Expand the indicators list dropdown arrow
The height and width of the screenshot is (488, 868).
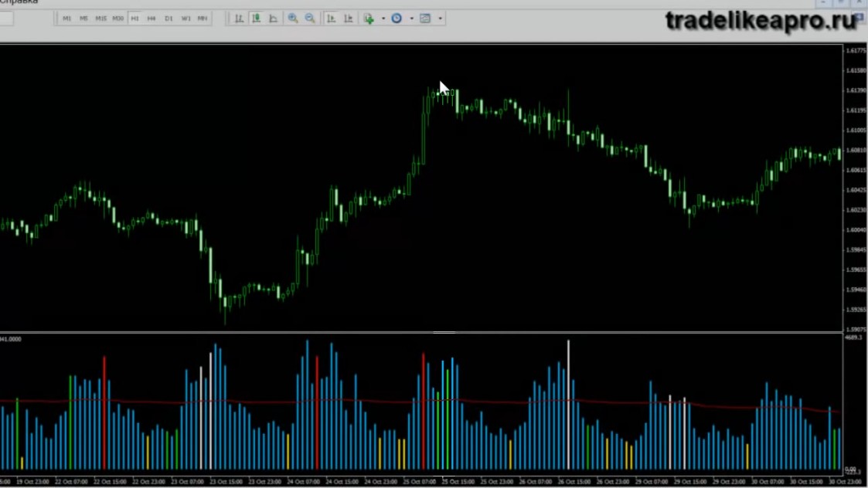[383, 19]
